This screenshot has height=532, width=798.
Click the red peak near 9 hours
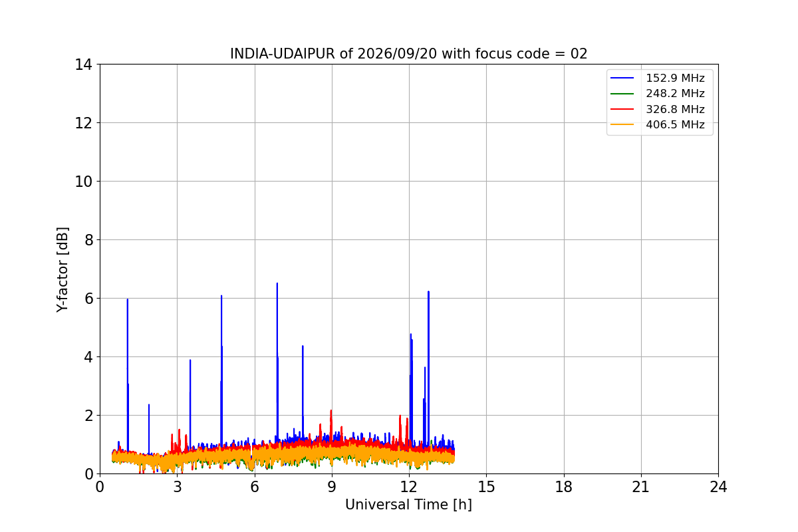point(331,411)
